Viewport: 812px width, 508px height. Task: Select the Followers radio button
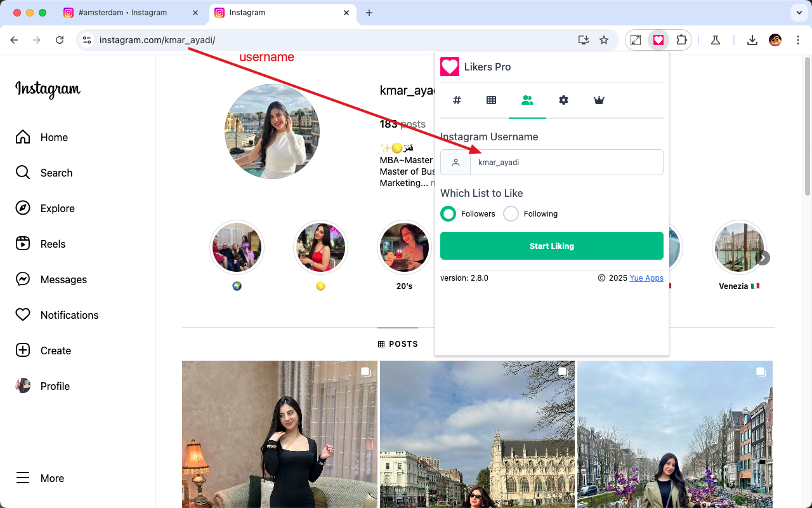(x=449, y=214)
